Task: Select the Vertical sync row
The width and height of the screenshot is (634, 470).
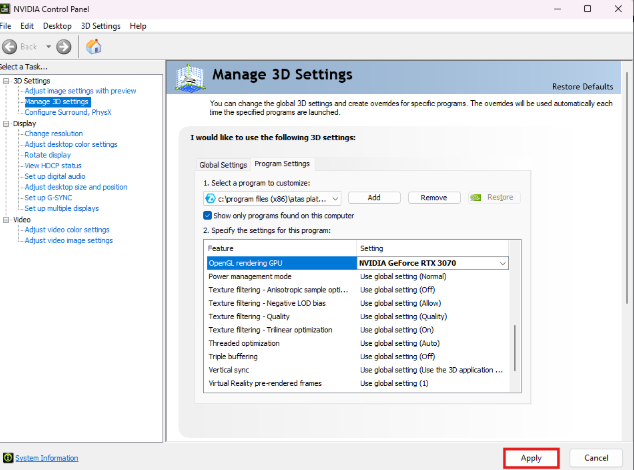Action: pos(357,370)
